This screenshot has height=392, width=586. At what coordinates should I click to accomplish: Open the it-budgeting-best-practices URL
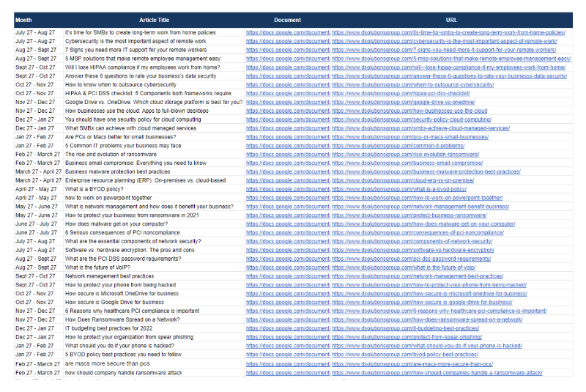click(406, 328)
